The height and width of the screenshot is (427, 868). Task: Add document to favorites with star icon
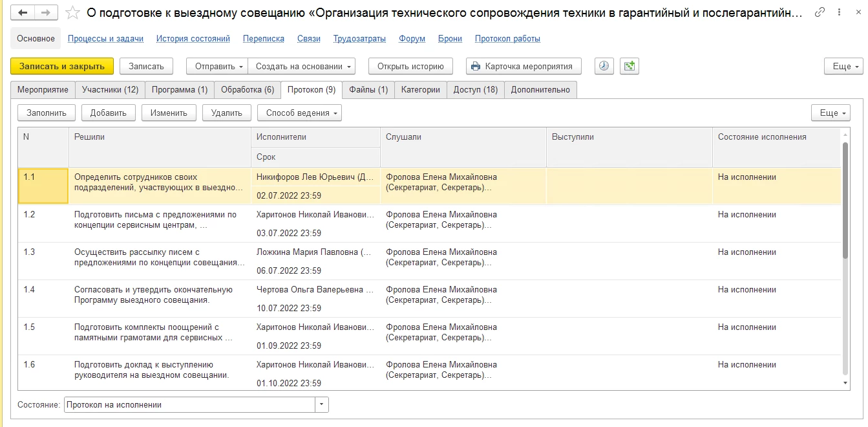74,12
